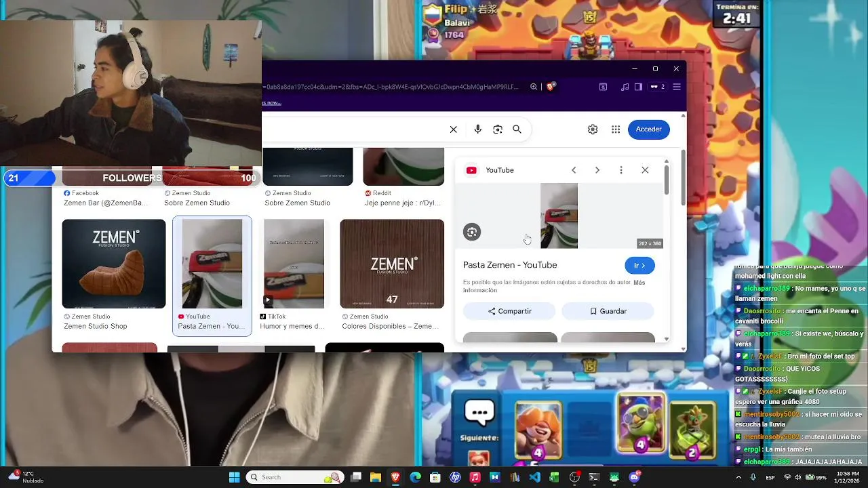Search inside image with Lens button
The width and height of the screenshot is (868, 488).
(472, 232)
